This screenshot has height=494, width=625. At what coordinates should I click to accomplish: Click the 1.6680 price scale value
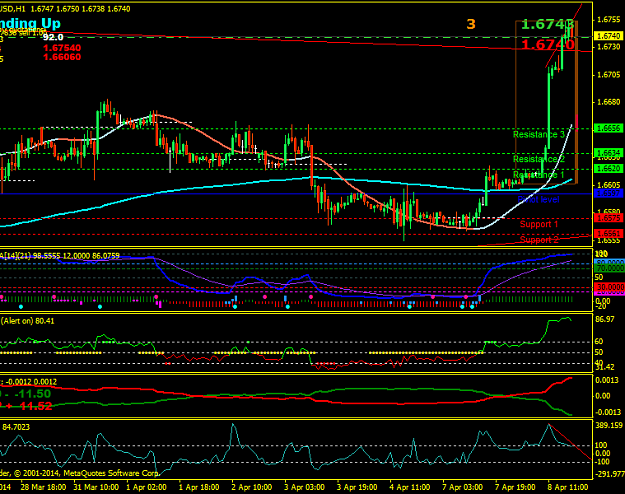[609, 102]
